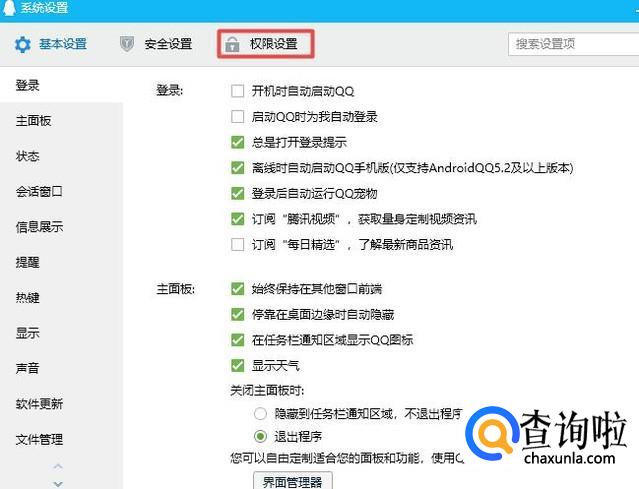Select the 退出程序 radio button
Image resolution: width=639 pixels, height=489 pixels.
(260, 436)
